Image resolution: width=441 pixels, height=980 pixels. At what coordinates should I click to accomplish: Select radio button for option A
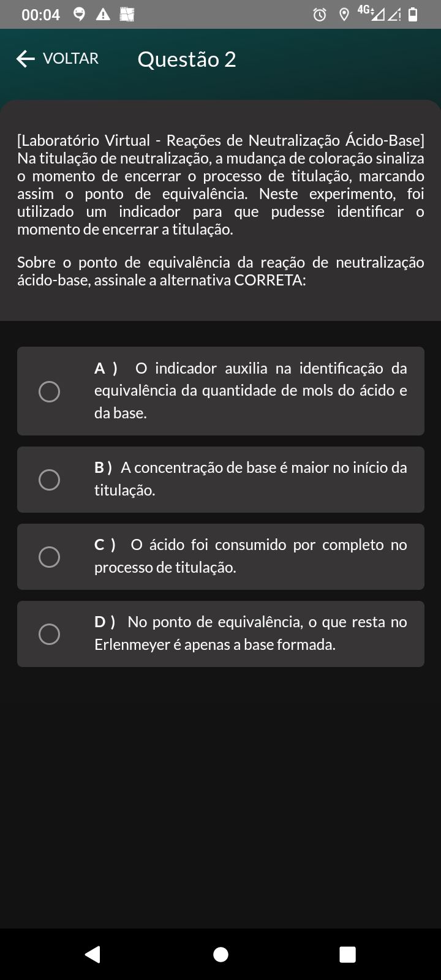[x=49, y=391]
